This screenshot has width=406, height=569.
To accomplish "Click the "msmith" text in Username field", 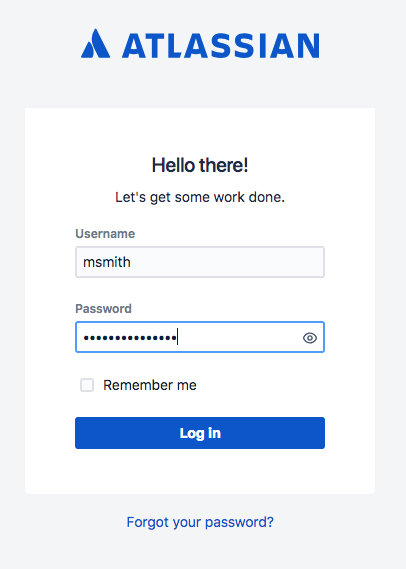I will tap(107, 262).
